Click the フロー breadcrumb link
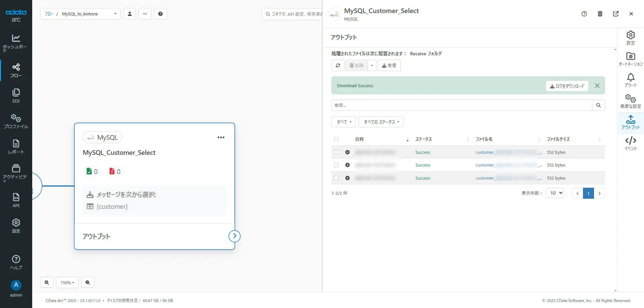 pos(49,14)
